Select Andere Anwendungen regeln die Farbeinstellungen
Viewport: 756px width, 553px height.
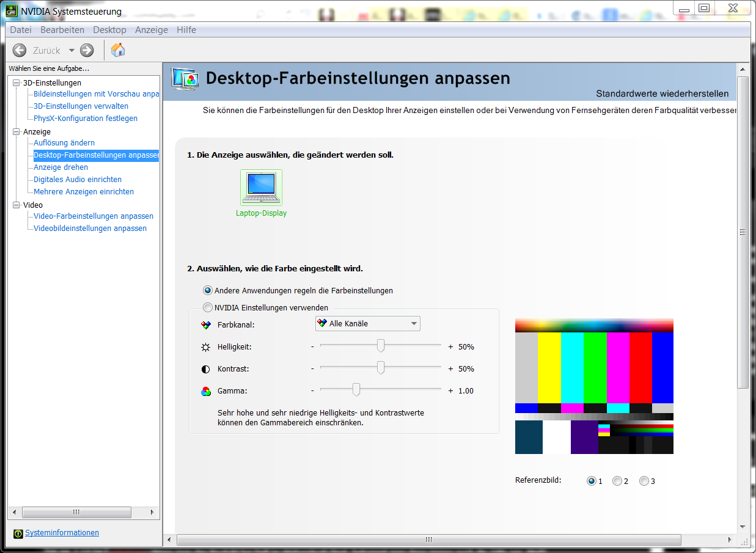coord(208,291)
